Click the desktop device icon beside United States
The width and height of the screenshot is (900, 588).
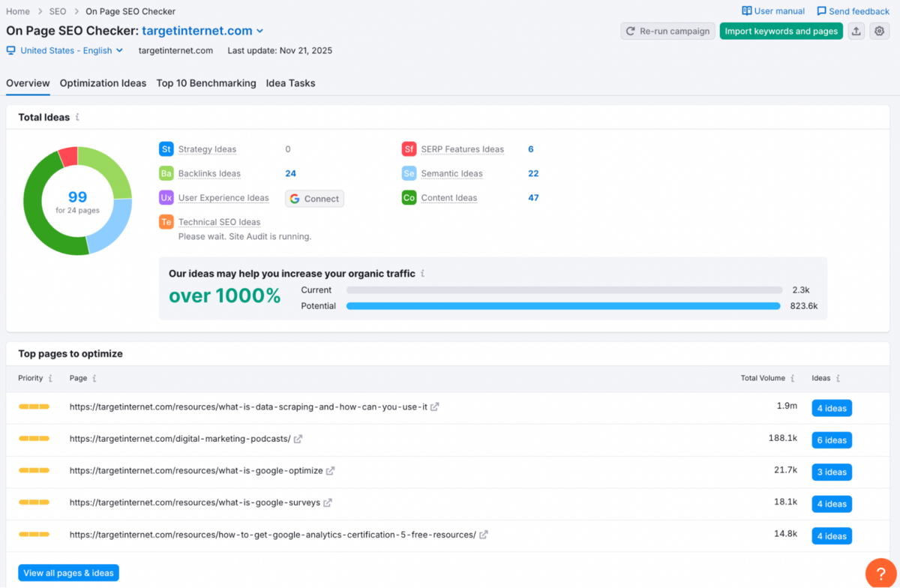(x=11, y=50)
